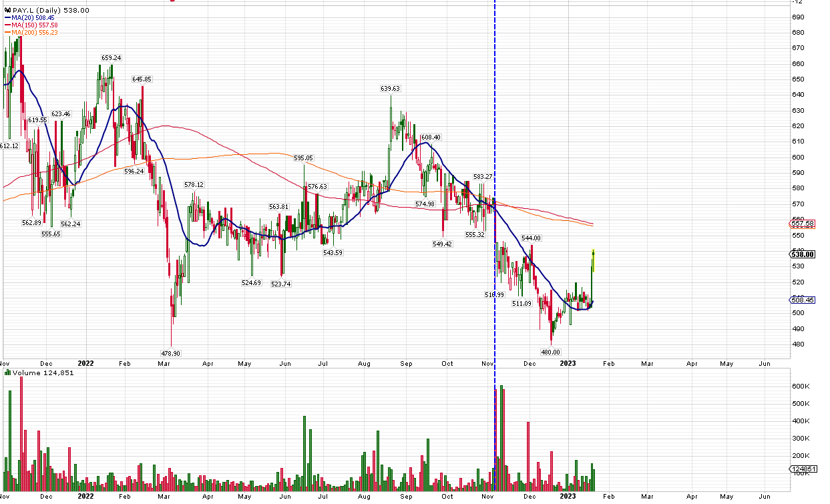This screenshot has width=830, height=504.
Task: Click the 576.63 price label
Action: 317,187
